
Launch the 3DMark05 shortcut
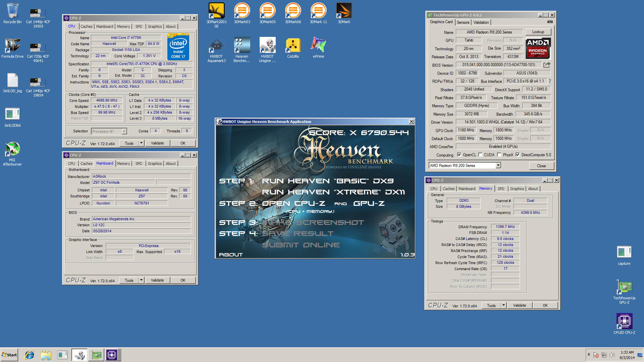coord(267,13)
